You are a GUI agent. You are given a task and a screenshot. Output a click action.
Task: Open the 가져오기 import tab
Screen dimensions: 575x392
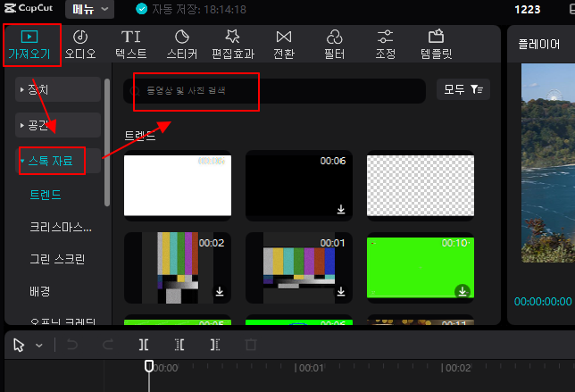[29, 46]
